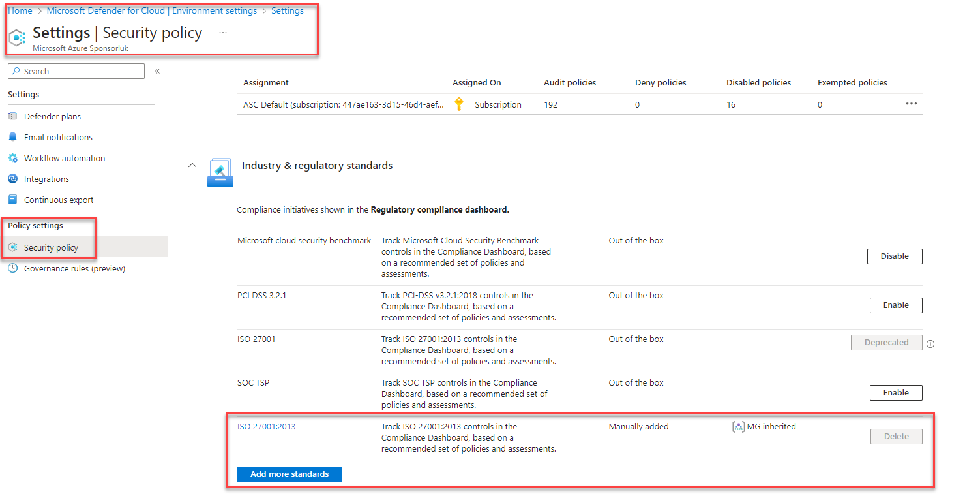Click the Add more standards button
The width and height of the screenshot is (980, 496).
click(x=289, y=474)
